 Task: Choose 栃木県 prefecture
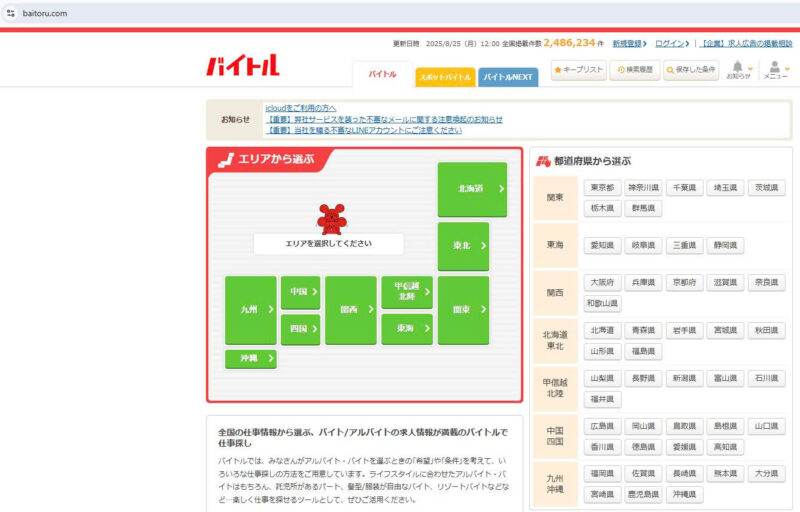point(603,209)
